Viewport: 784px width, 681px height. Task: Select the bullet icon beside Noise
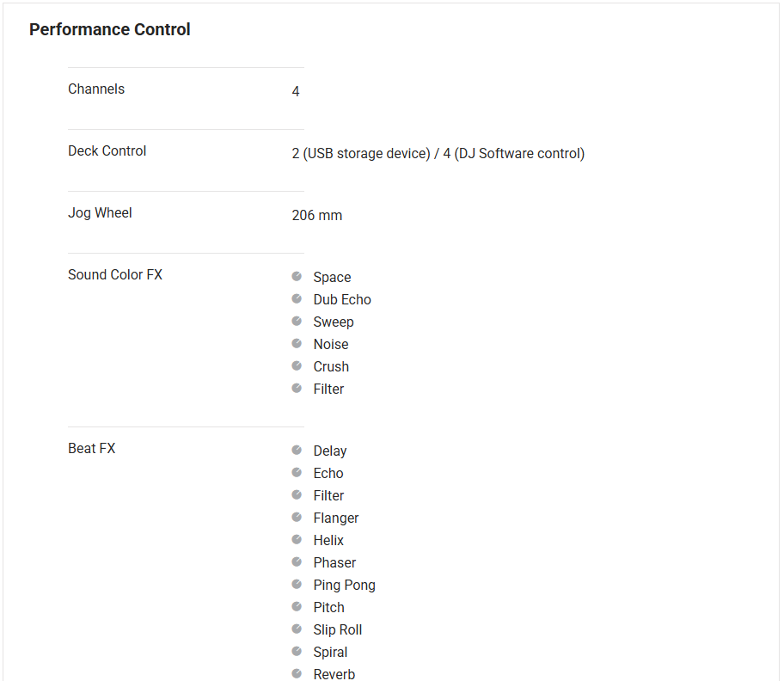click(297, 343)
